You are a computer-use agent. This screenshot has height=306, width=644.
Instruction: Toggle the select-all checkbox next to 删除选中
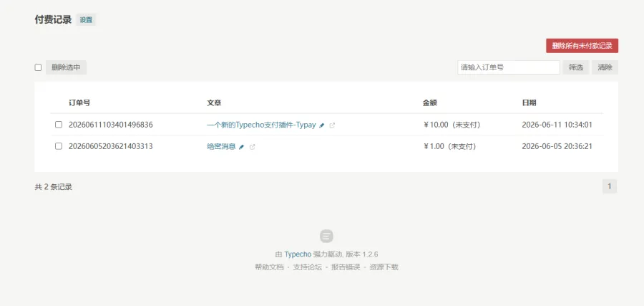click(x=38, y=67)
